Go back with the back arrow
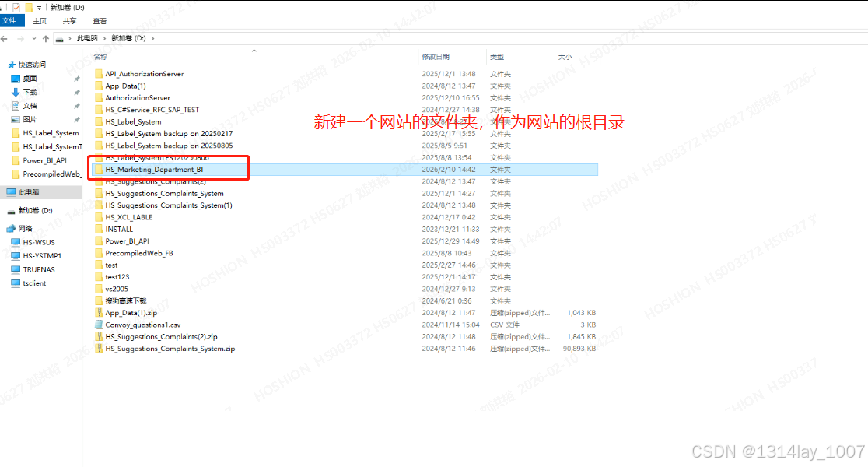Screen dimensions: 868x467 [5, 39]
